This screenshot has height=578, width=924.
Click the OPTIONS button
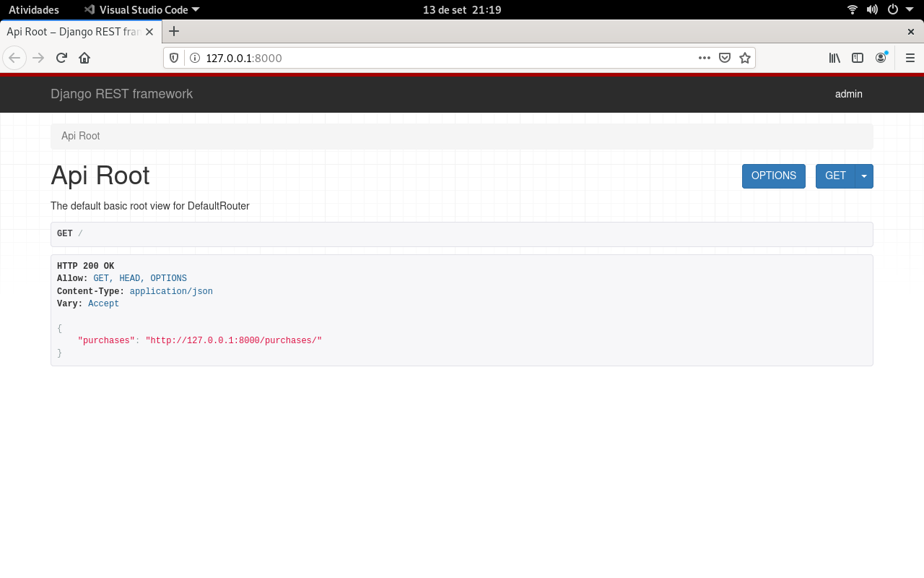point(774,176)
